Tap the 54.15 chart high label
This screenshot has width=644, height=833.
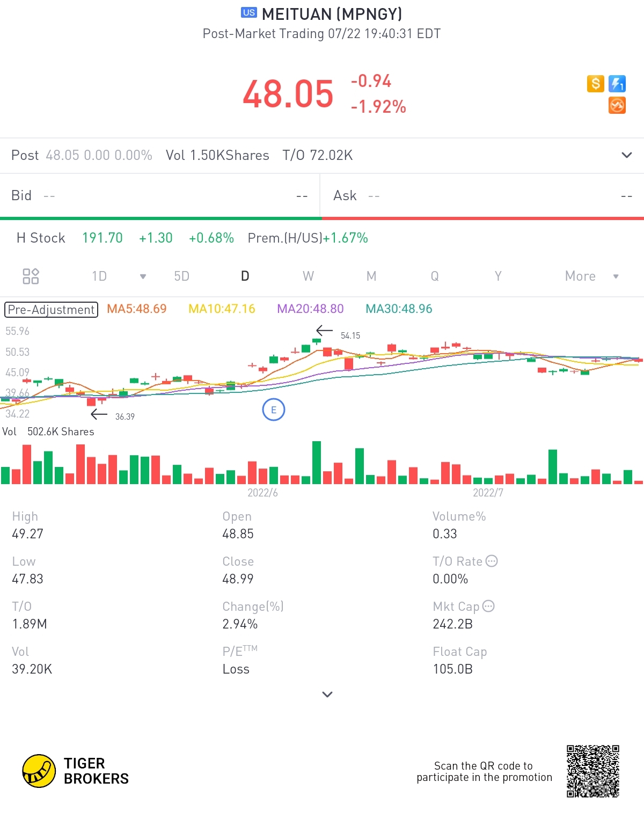pos(350,335)
